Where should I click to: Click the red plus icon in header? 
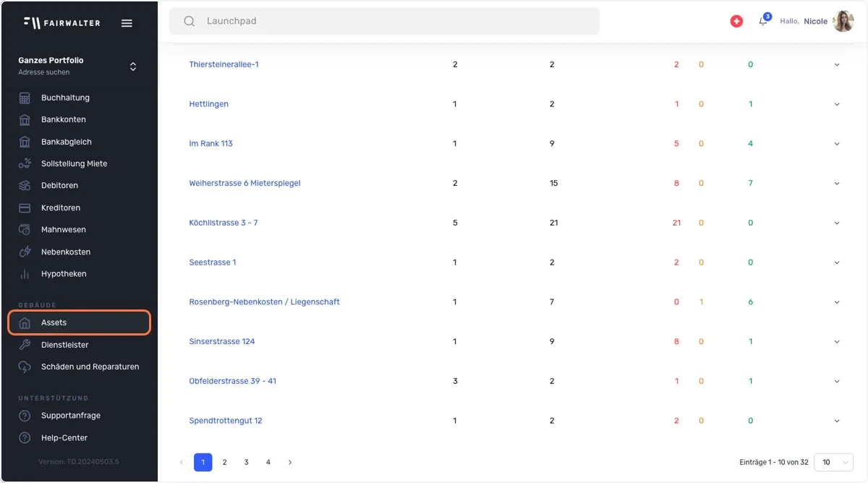click(x=736, y=22)
